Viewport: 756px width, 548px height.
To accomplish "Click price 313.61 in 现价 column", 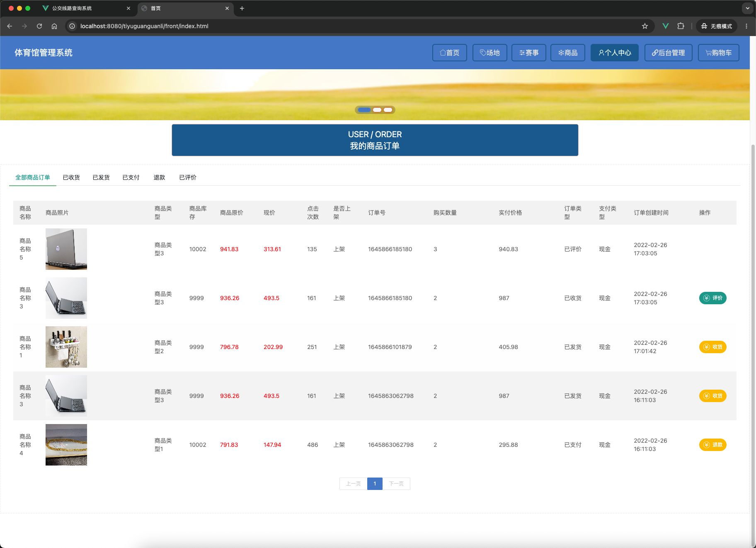I will (272, 249).
